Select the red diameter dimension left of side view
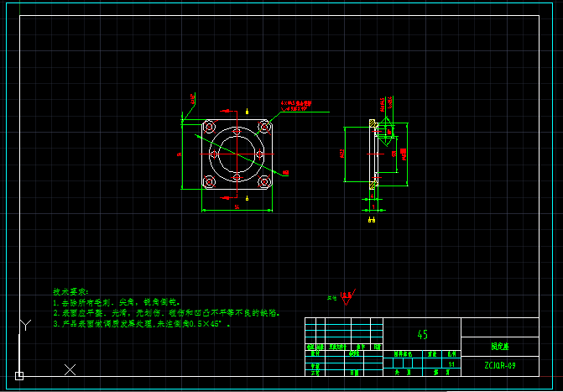The width and height of the screenshot is (563, 392). coord(341,154)
